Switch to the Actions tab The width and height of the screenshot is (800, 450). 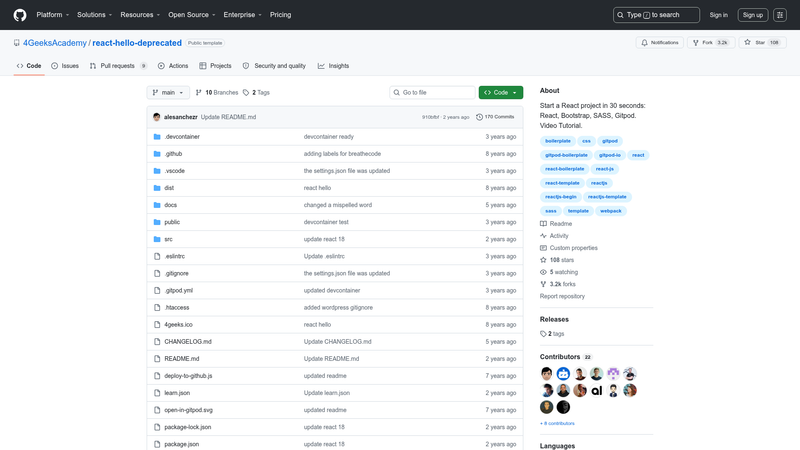point(173,66)
